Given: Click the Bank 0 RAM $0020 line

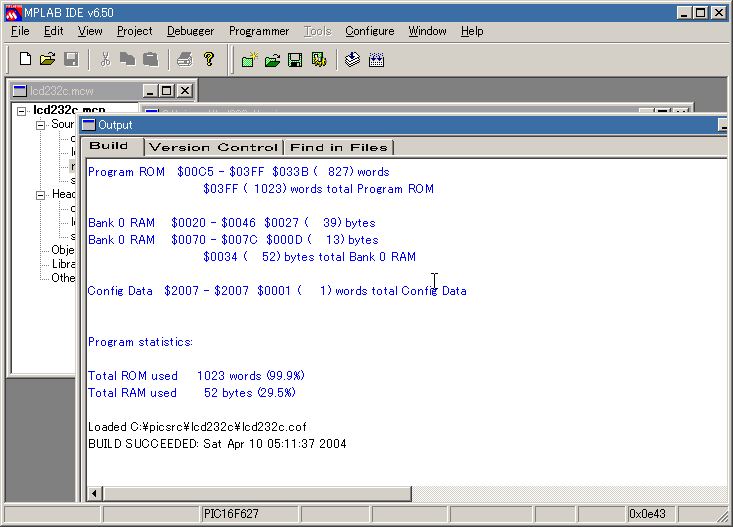Looking at the screenshot, I should pyautogui.click(x=232, y=223).
